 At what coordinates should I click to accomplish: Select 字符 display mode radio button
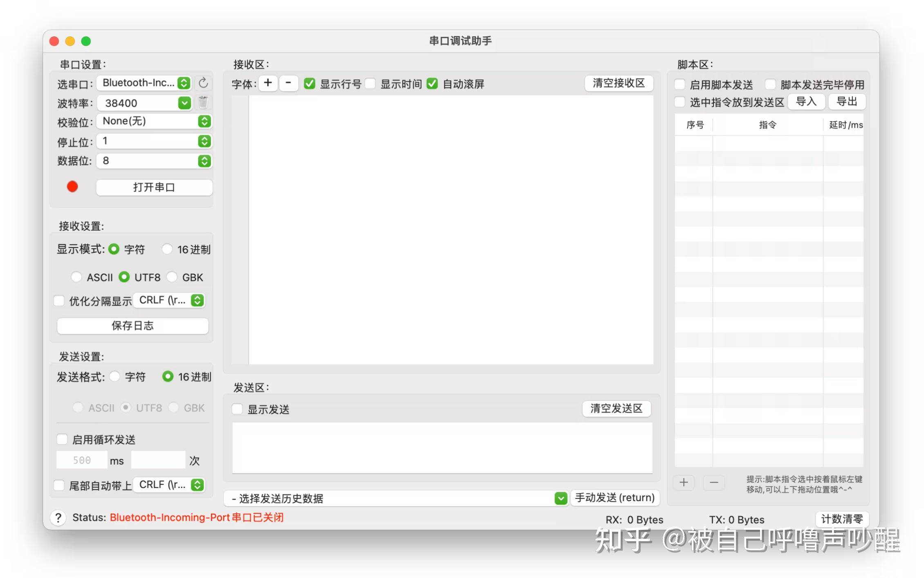pos(114,249)
